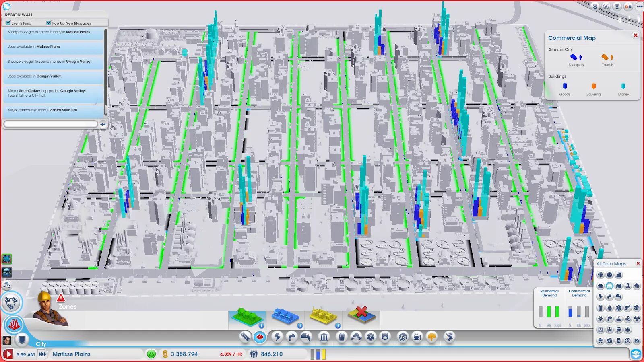This screenshot has width=644, height=362.
Task: Show the Crime gun data map
Action: [x=627, y=308]
